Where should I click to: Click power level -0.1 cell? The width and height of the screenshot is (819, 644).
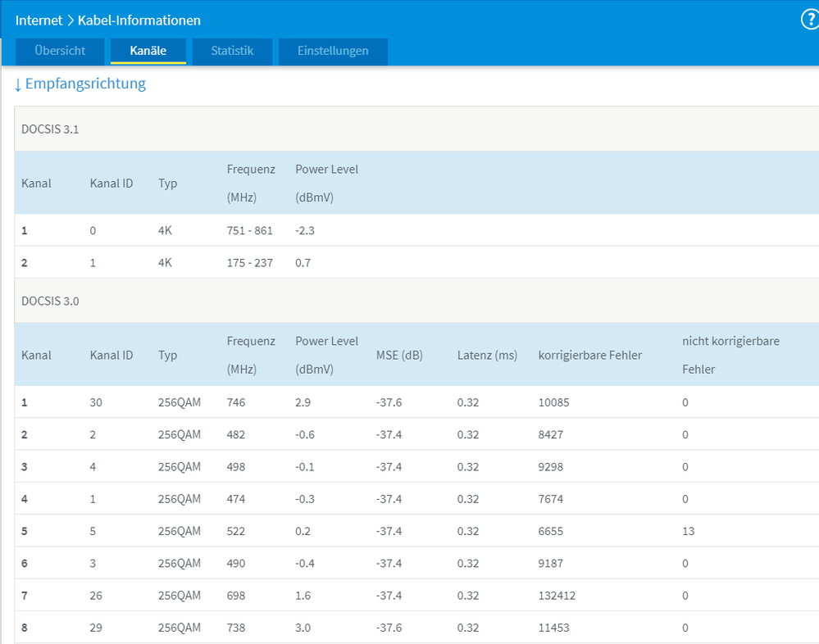305,467
